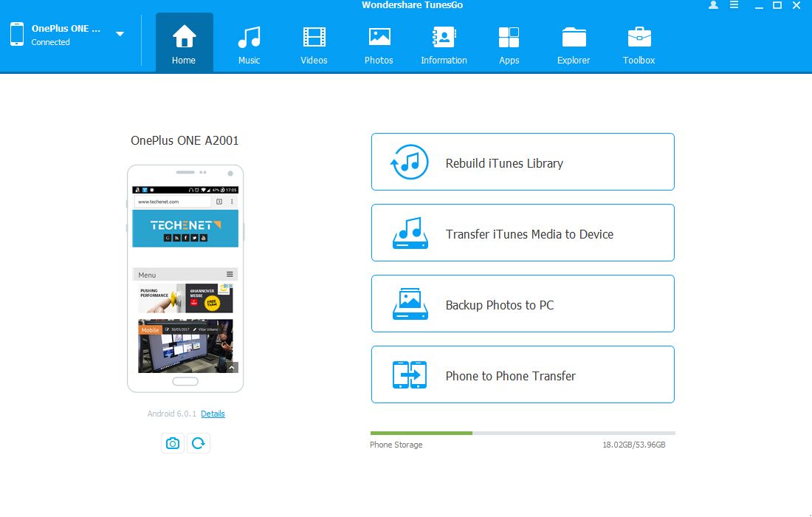
Task: Select Transfer iTunes Media to Device
Action: 523,233
